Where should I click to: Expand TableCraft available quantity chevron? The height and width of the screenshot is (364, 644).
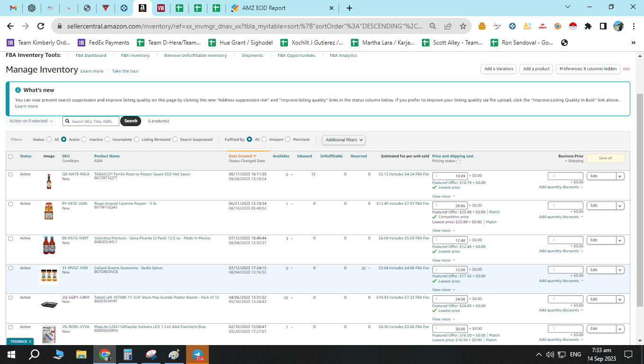pyautogui.click(x=292, y=298)
